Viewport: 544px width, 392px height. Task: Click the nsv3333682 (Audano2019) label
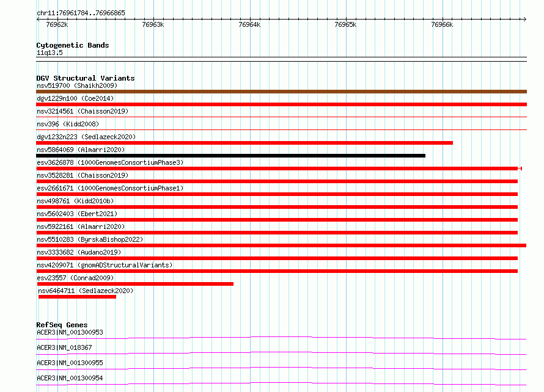79,252
